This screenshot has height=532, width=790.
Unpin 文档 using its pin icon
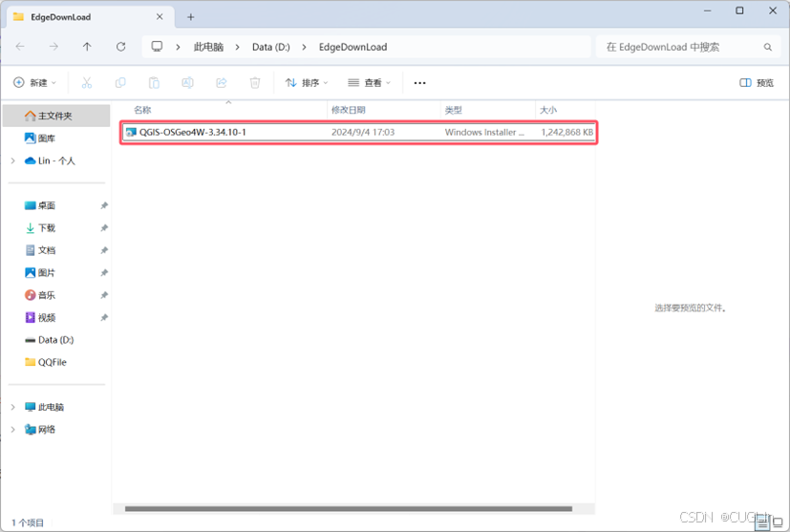click(x=104, y=250)
